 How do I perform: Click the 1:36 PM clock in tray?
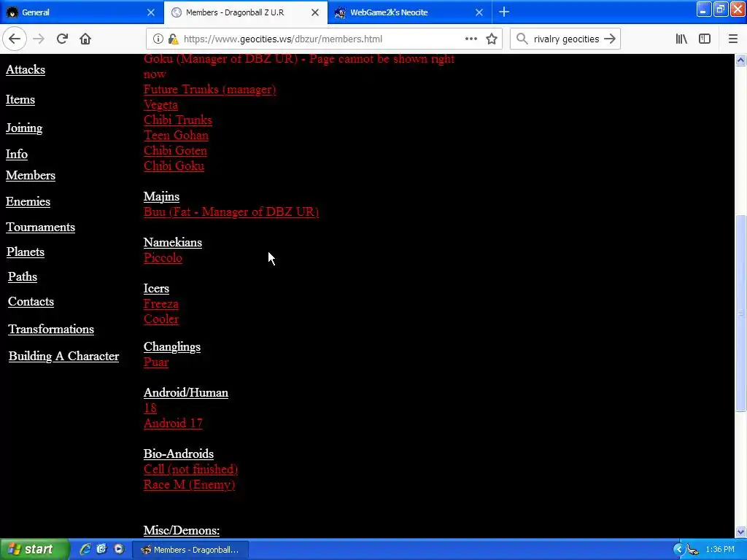(720, 550)
